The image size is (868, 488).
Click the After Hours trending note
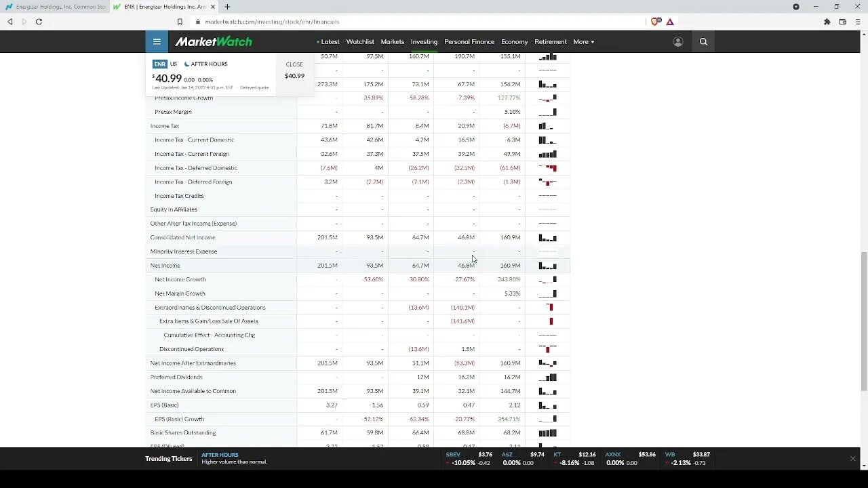[234, 459]
